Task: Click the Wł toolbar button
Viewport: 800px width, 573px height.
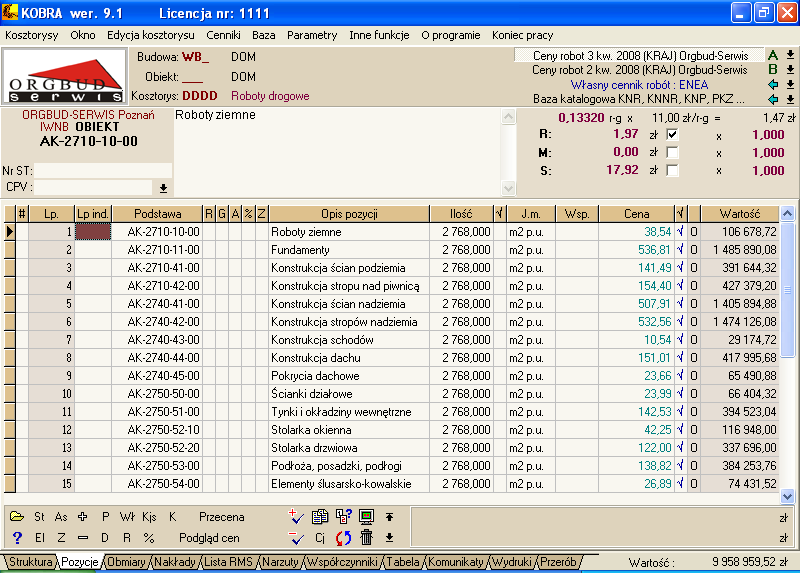Action: pyautogui.click(x=127, y=517)
